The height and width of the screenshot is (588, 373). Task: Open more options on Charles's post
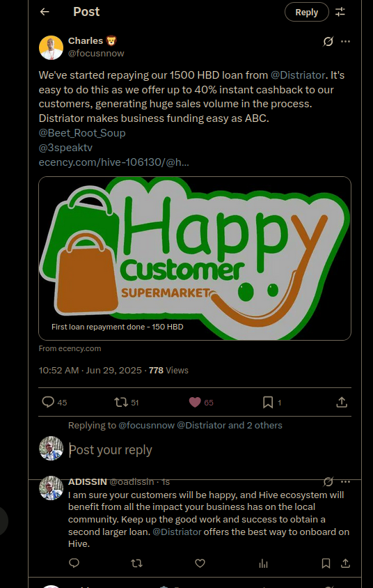[x=345, y=41]
